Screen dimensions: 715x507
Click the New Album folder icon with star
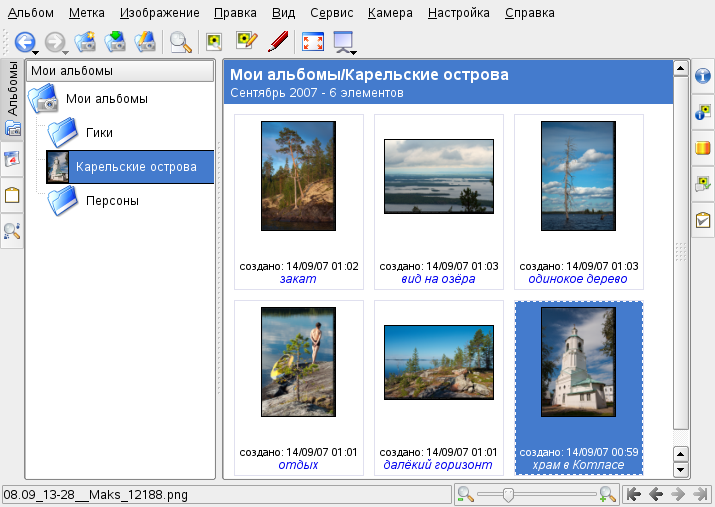coord(84,41)
